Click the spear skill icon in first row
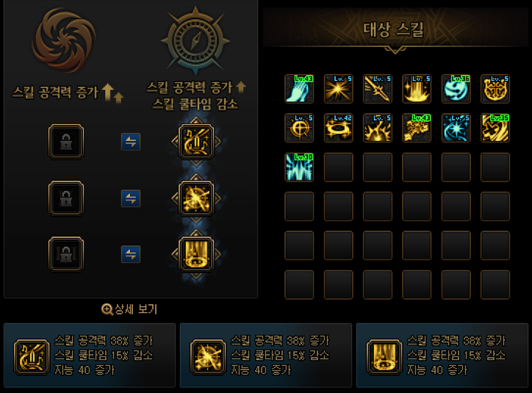The image size is (532, 393). (378, 89)
